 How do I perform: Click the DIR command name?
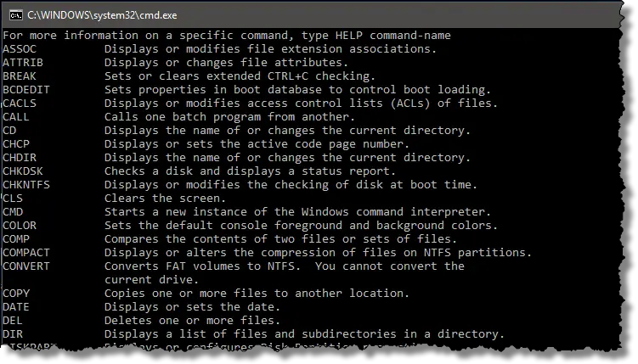13,334
